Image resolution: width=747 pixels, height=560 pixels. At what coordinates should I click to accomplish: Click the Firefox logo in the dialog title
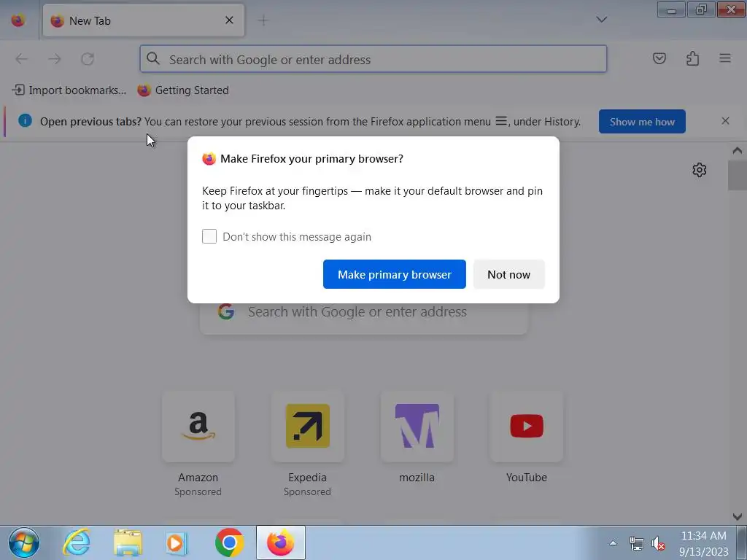(209, 158)
